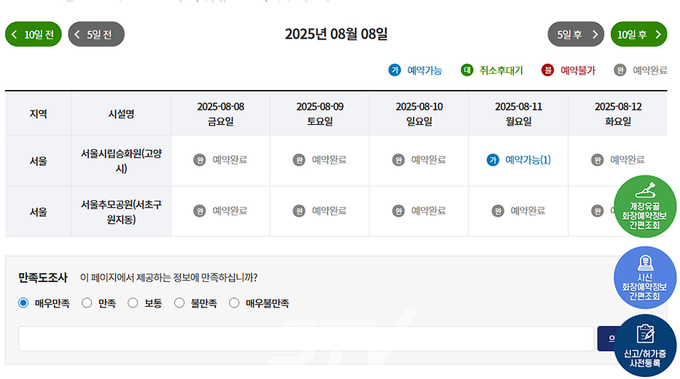
Task: Select the 매우만족 radio button
Action: click(x=23, y=303)
